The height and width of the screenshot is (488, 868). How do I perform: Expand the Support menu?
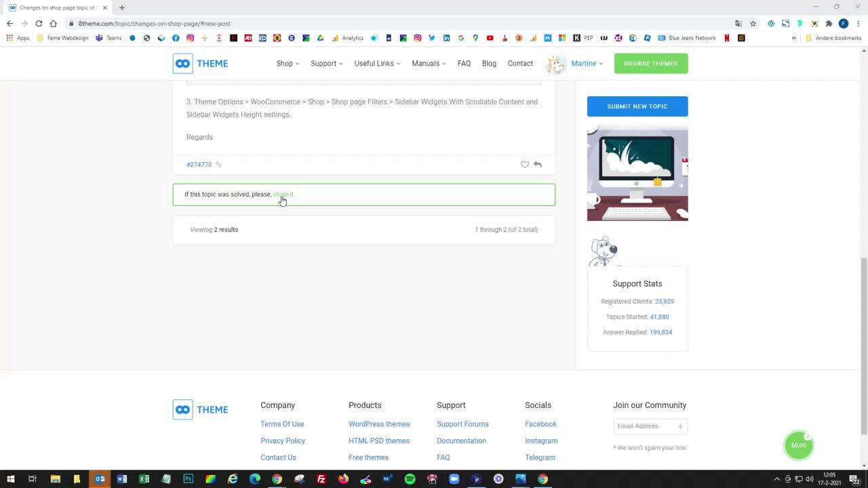326,64
